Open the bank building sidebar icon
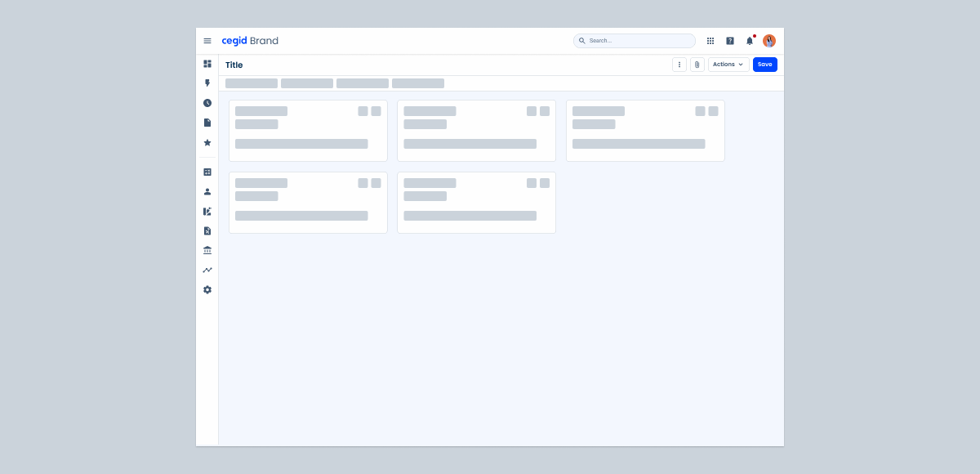This screenshot has height=474, width=980. [x=207, y=250]
